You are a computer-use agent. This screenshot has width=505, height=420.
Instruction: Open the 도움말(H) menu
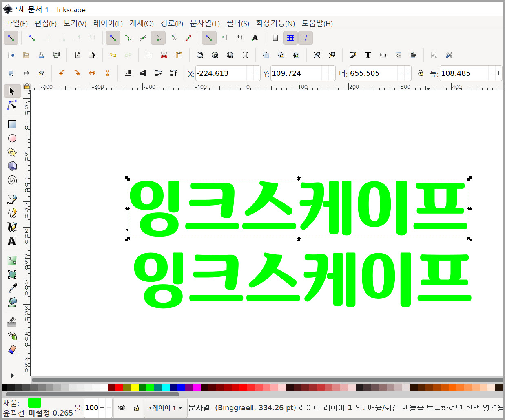(317, 23)
